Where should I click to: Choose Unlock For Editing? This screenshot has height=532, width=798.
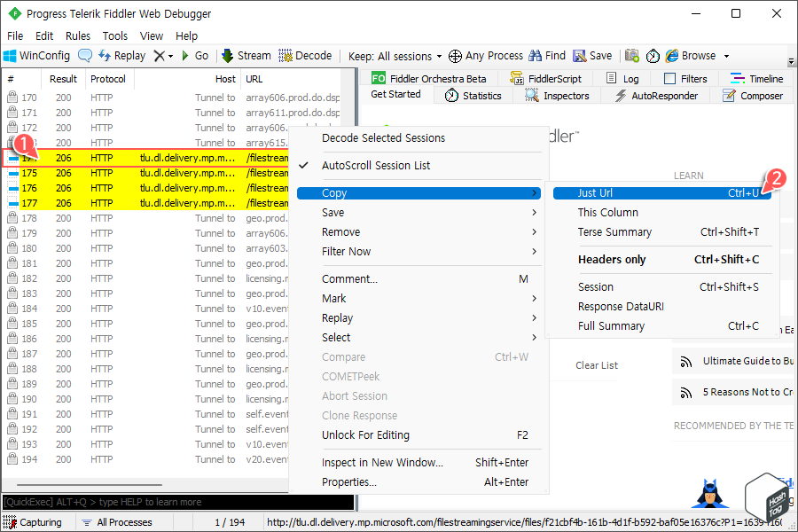point(419,434)
